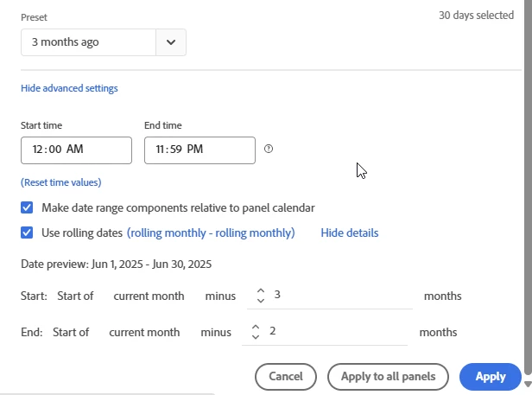Click the Start row down stepper arrow
The width and height of the screenshot is (532, 395).
[261, 301]
